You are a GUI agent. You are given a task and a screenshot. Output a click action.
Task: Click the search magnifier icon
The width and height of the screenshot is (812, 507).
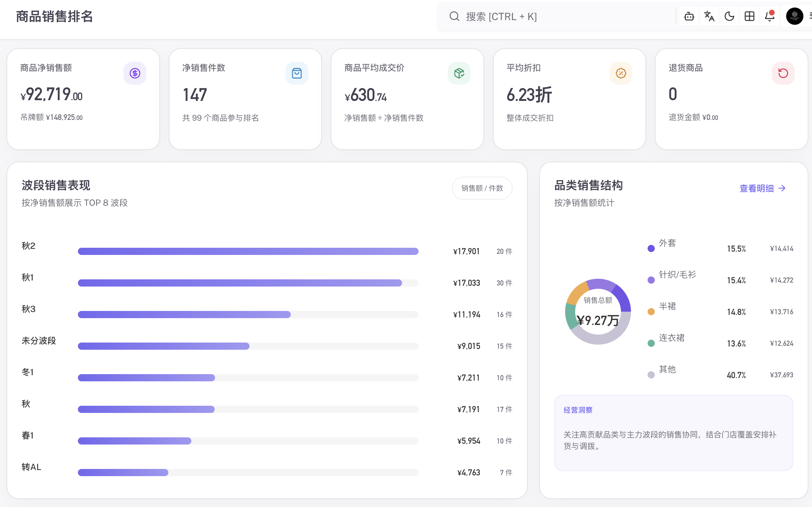454,17
